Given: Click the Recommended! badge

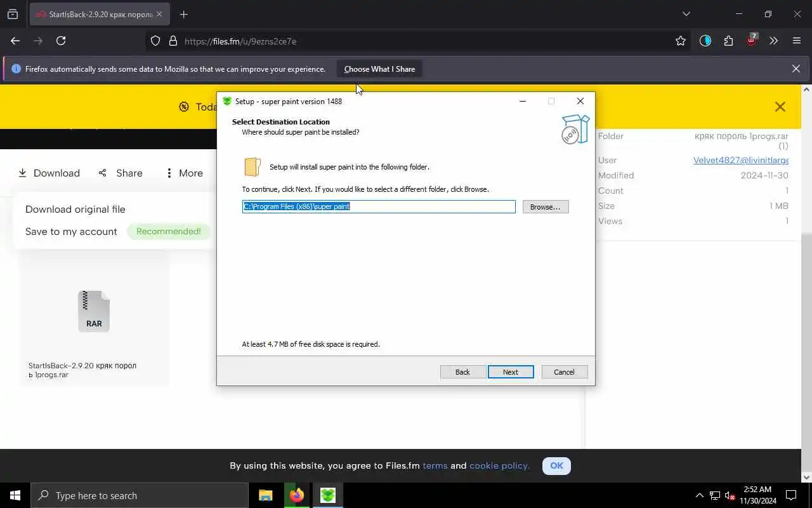Looking at the screenshot, I should 169,232.
